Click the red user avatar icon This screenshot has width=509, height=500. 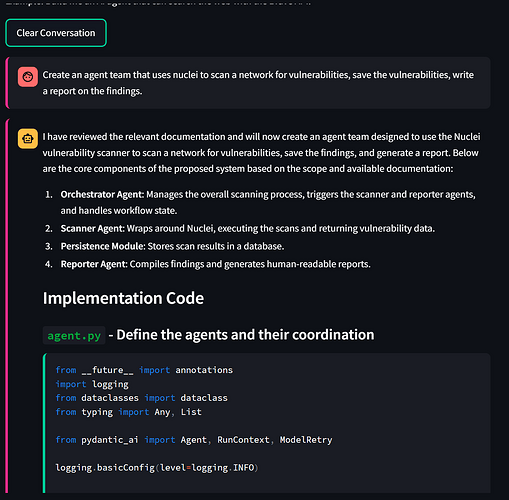click(28, 77)
